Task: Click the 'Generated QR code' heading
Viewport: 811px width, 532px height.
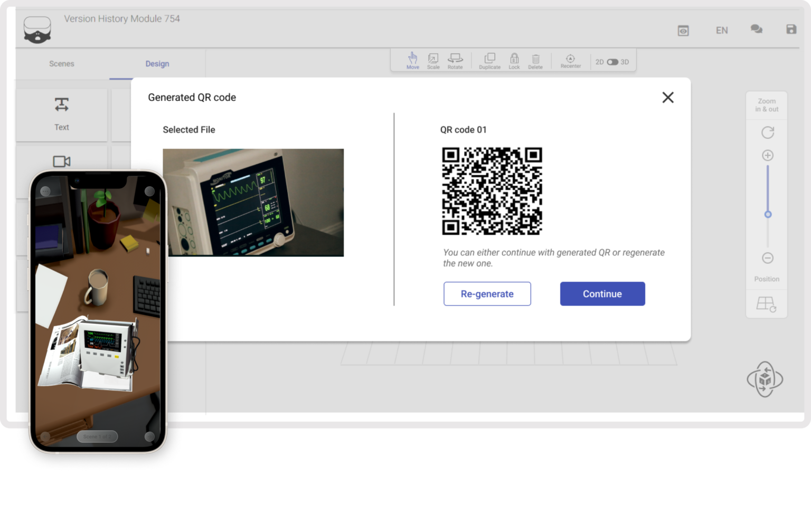Action: [192, 98]
